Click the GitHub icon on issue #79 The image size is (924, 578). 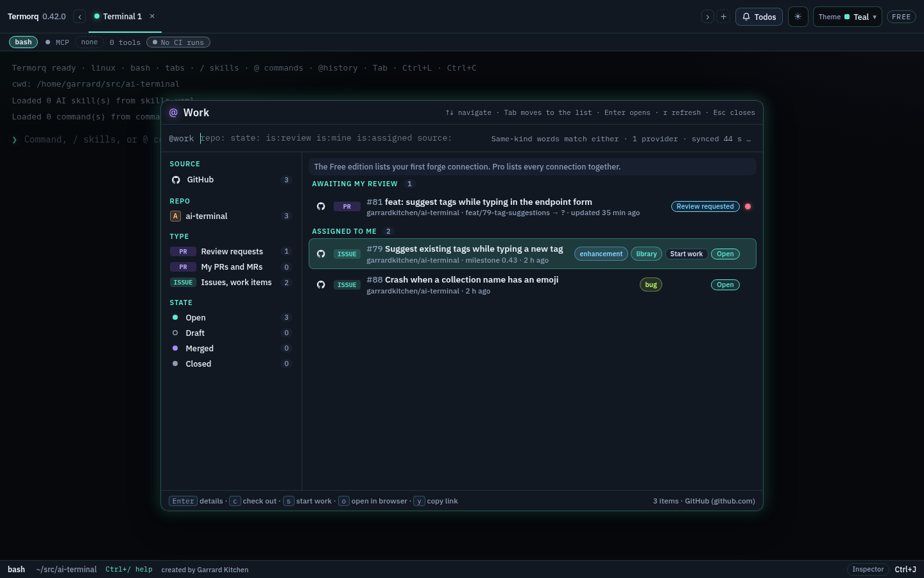321,254
